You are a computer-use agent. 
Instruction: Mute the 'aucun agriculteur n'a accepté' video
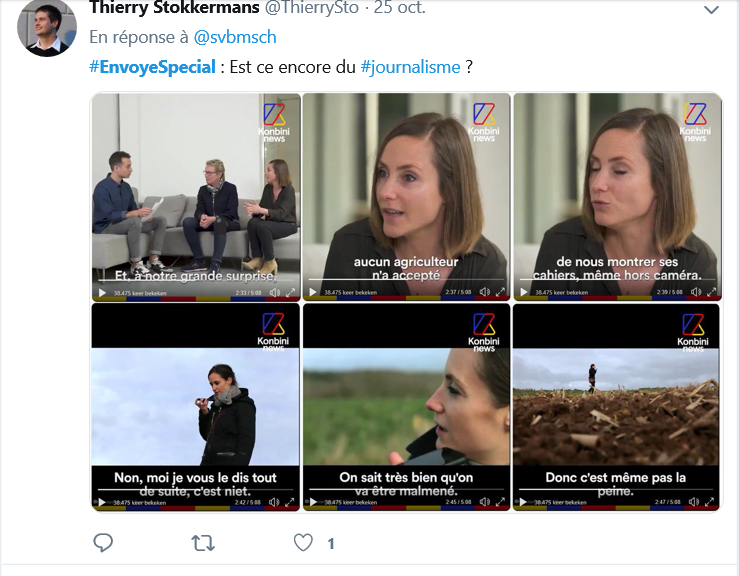click(x=485, y=293)
